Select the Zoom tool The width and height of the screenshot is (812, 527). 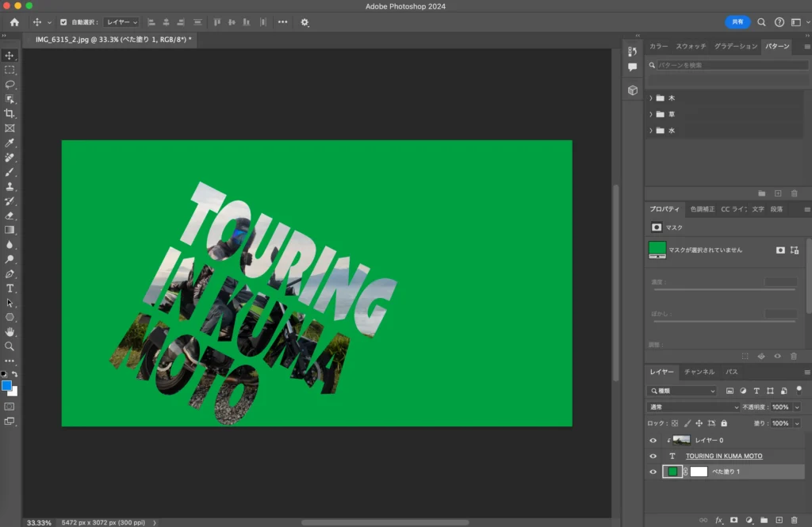pyautogui.click(x=10, y=346)
